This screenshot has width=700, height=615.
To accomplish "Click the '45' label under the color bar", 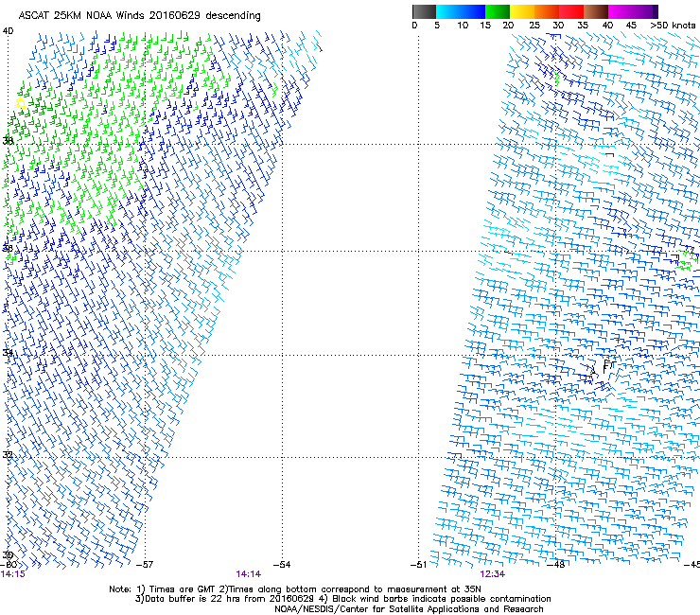I will [631, 25].
